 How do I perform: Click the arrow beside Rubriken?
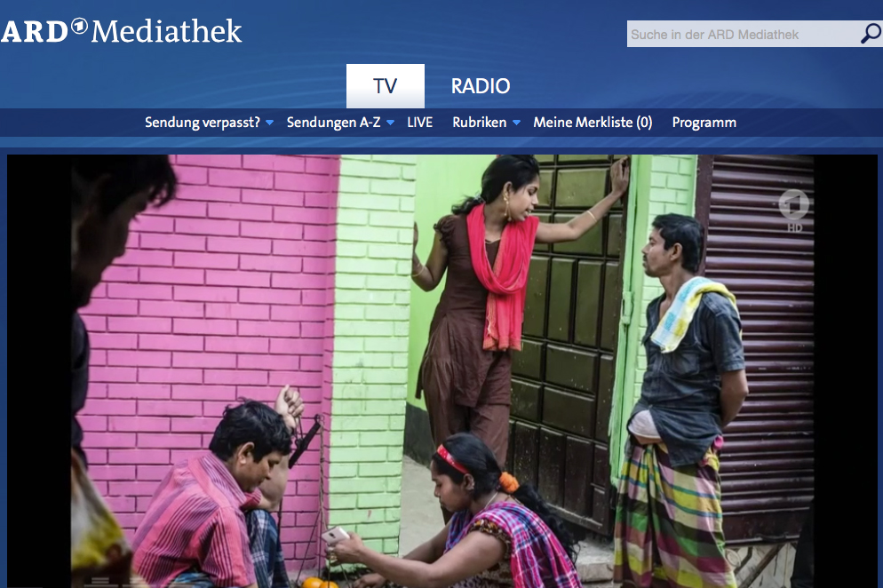tap(516, 123)
